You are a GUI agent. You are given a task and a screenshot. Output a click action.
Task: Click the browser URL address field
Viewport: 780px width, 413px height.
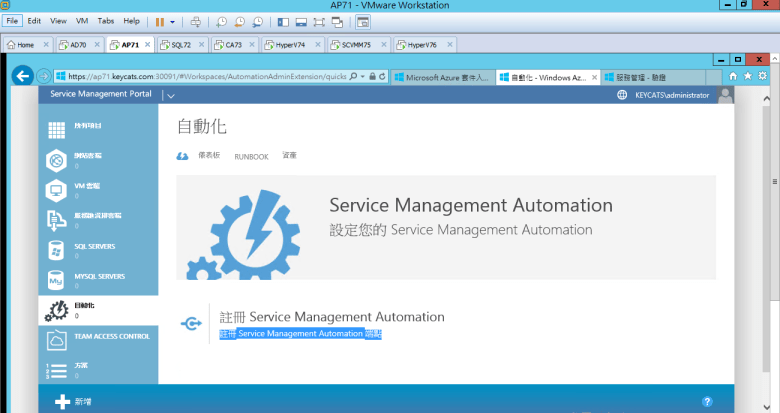point(200,76)
